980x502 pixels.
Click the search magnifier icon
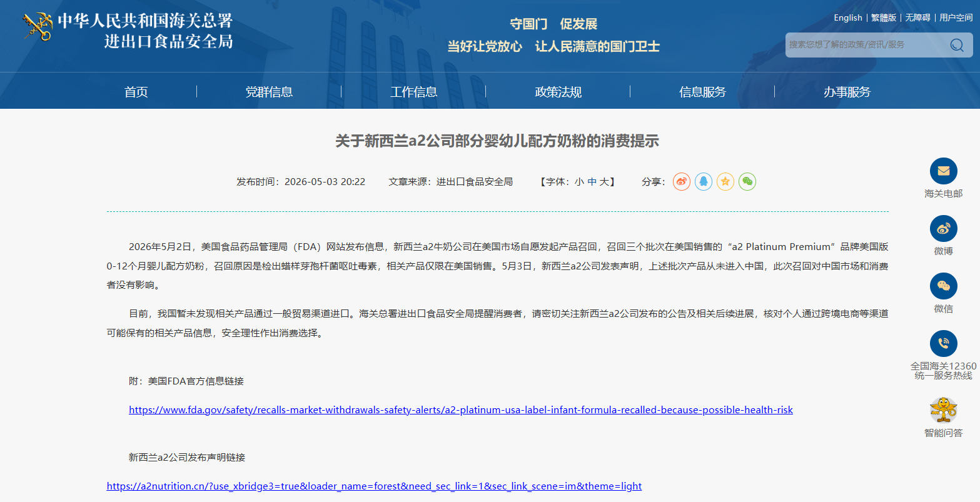point(957,45)
